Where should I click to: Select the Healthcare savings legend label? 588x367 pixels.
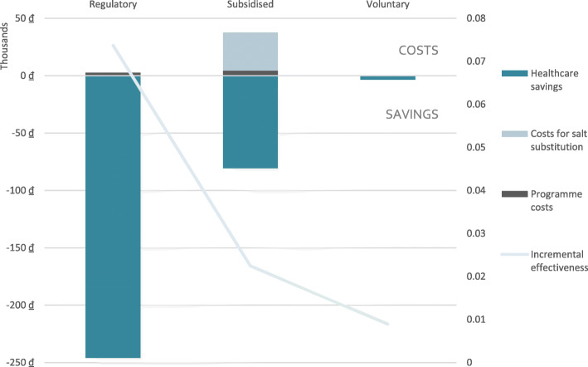click(x=556, y=82)
